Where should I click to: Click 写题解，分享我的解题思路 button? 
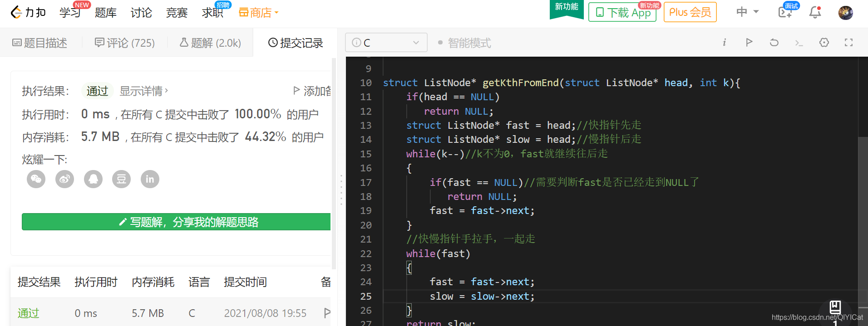[x=176, y=222]
